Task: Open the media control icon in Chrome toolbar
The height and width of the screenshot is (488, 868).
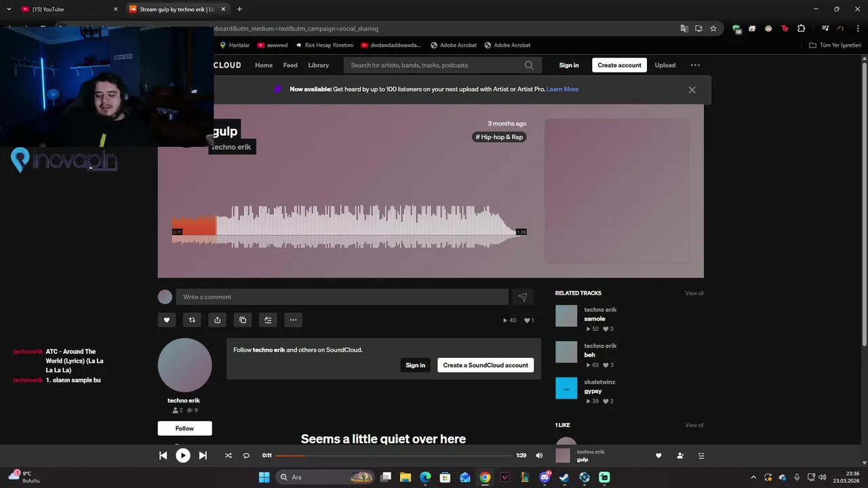Action: click(x=825, y=28)
